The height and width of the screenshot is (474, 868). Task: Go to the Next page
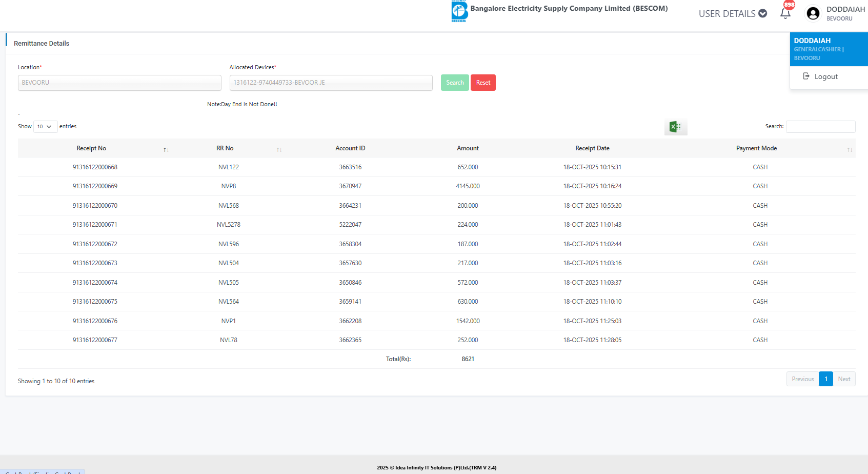(844, 379)
